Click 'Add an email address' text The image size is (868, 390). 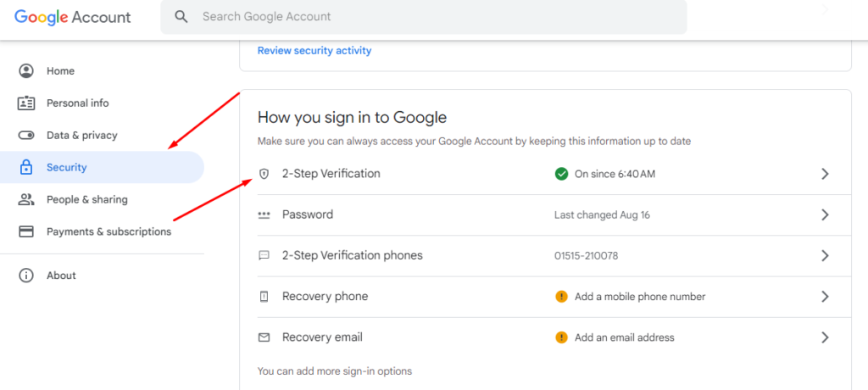[x=625, y=337]
